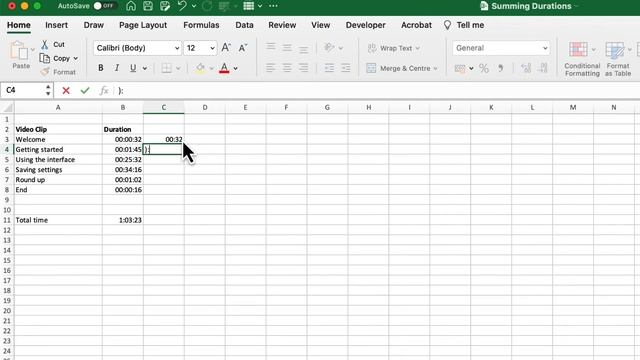Click the fx insert function icon
This screenshot has height=360, width=640.
point(104,91)
